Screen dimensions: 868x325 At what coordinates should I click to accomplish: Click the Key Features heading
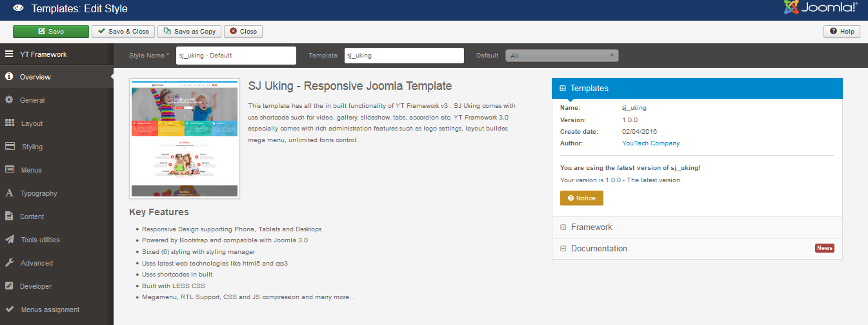tap(159, 212)
